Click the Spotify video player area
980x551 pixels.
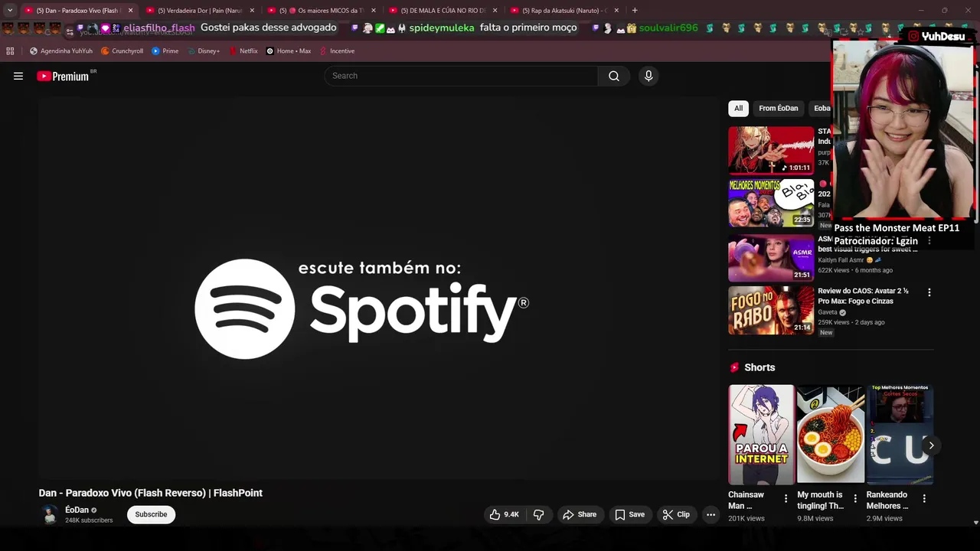379,289
